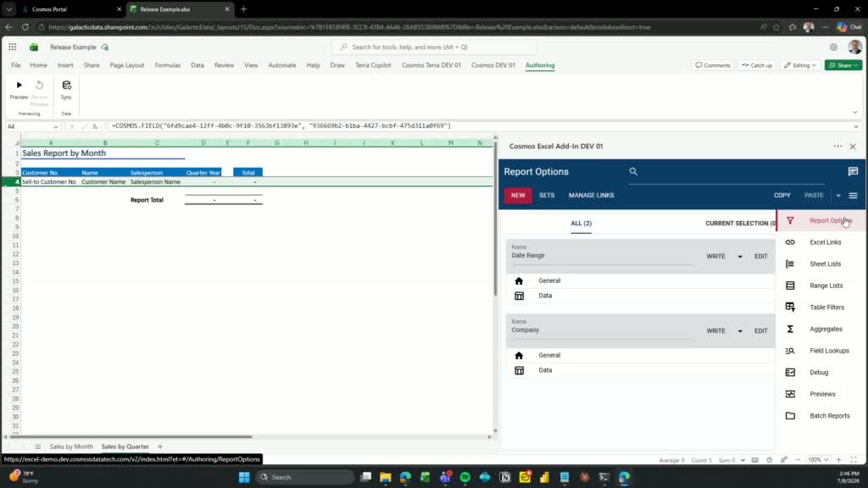Click the home icon under Company
Image resolution: width=868 pixels, height=488 pixels.
point(519,355)
